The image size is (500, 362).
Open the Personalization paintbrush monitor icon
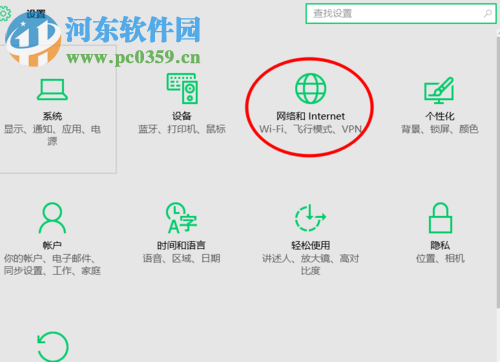[x=439, y=90]
